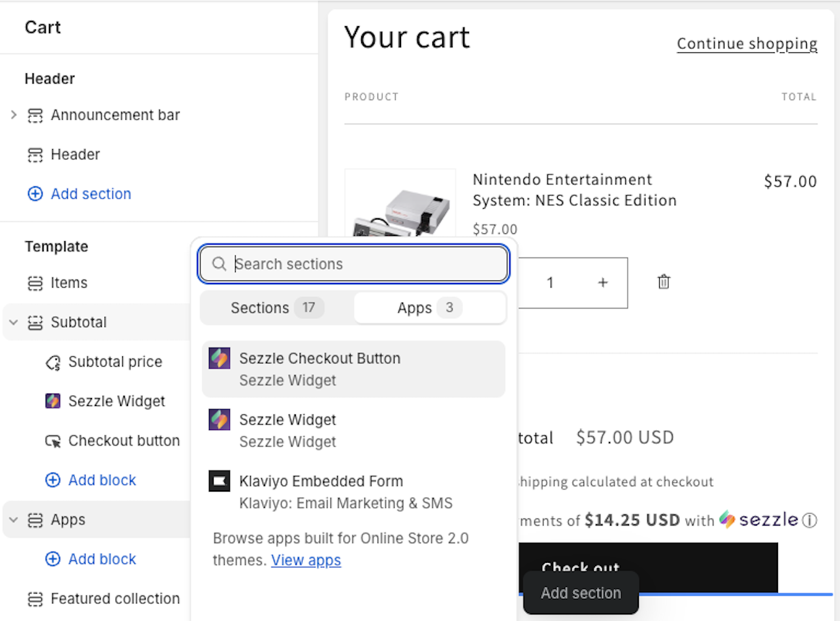This screenshot has height=621, width=840.
Task: Select the Subtotal price block
Action: pos(115,362)
